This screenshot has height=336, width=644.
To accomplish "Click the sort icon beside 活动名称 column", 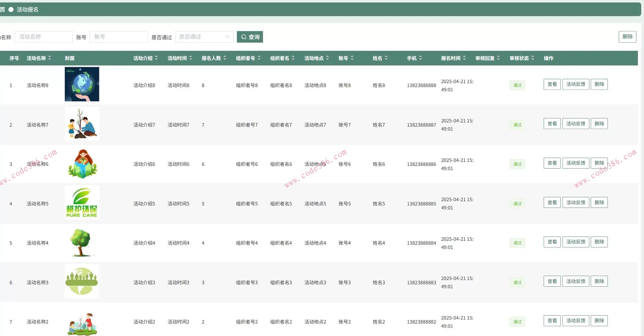I will (x=50, y=58).
